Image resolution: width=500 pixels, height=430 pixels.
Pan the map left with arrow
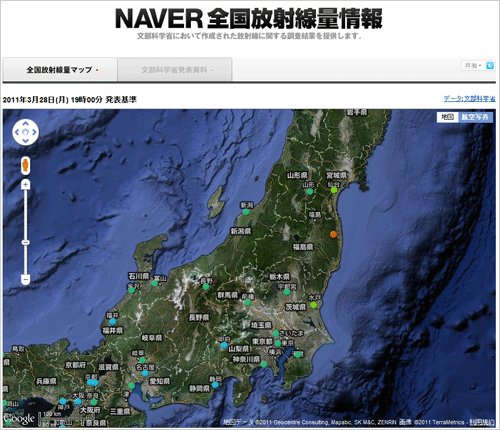17,132
